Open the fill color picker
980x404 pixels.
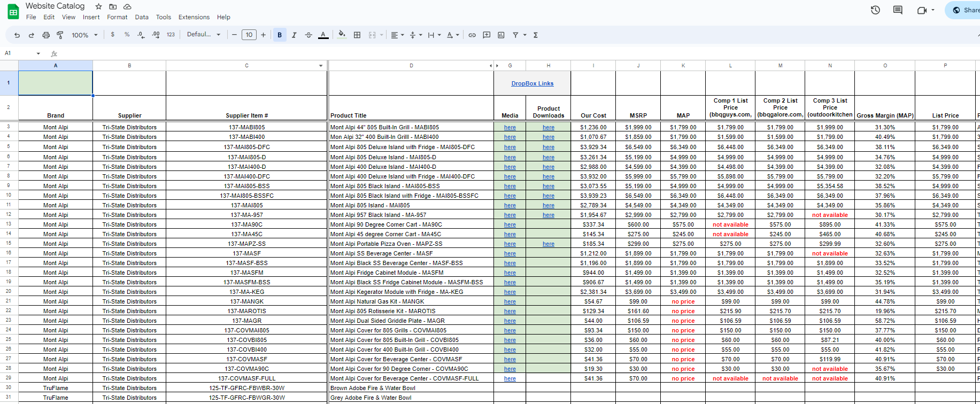pyautogui.click(x=342, y=35)
